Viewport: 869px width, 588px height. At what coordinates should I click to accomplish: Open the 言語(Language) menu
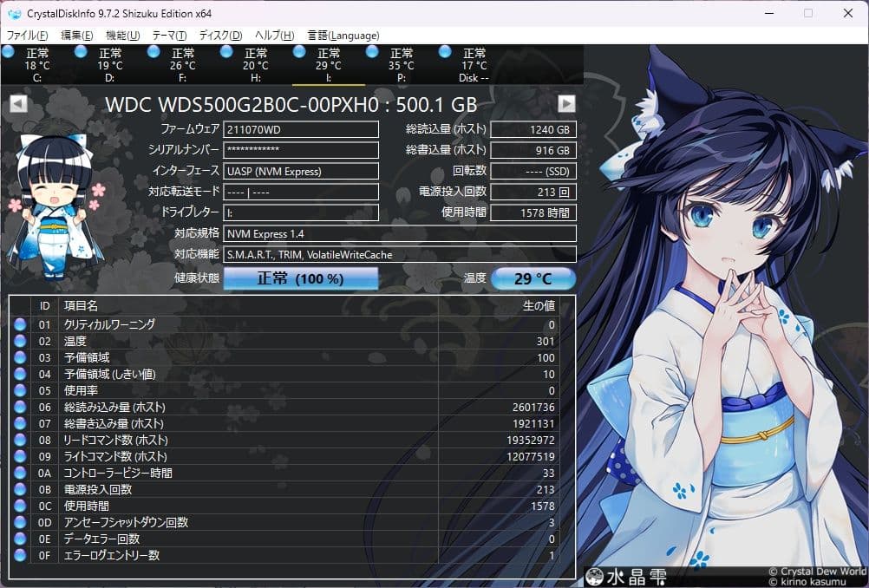coord(343,36)
